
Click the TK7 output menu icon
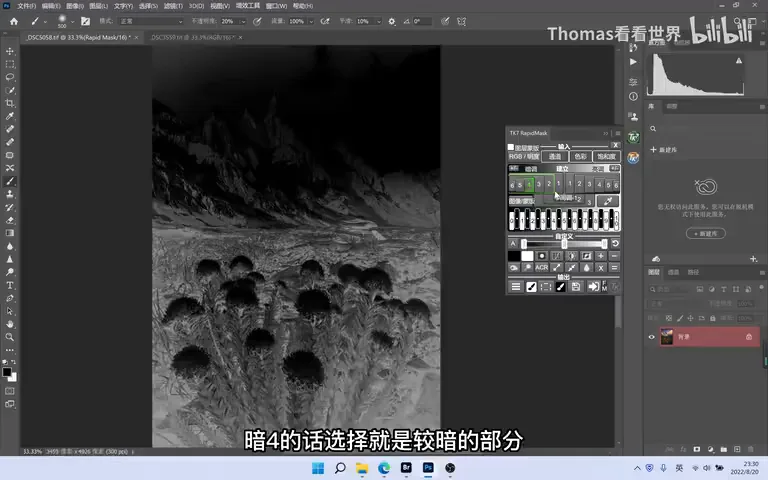[516, 287]
